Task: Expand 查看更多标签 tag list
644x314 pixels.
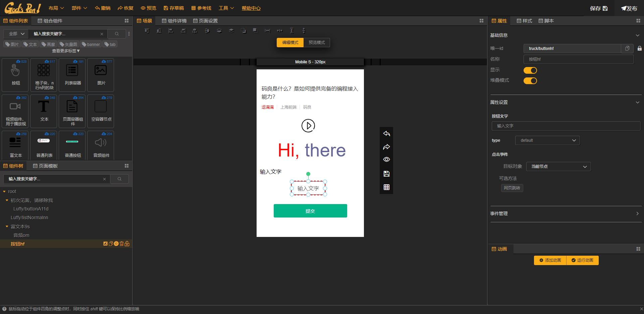Action: [x=66, y=51]
